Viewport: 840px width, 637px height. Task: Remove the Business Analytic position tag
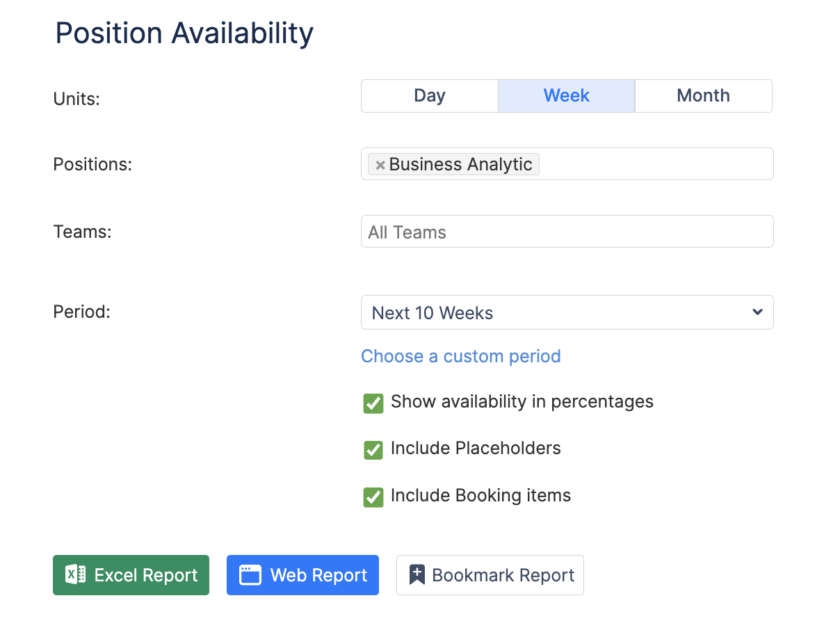[x=380, y=166]
